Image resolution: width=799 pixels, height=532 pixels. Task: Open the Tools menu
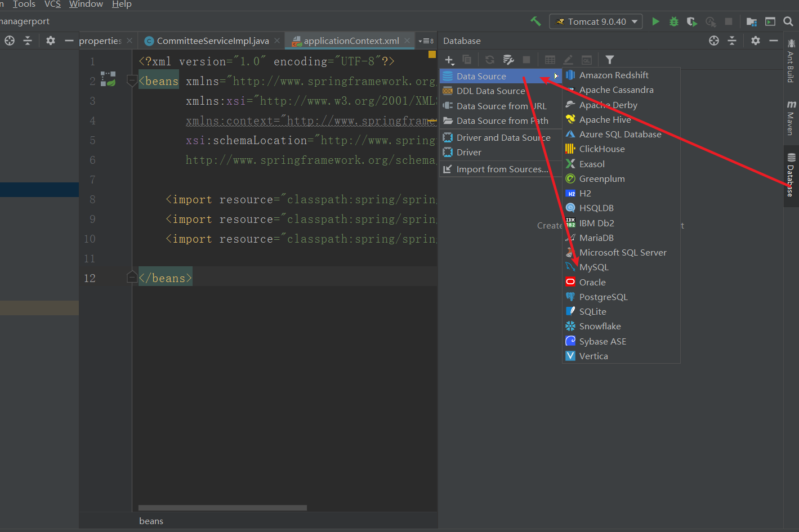24,5
